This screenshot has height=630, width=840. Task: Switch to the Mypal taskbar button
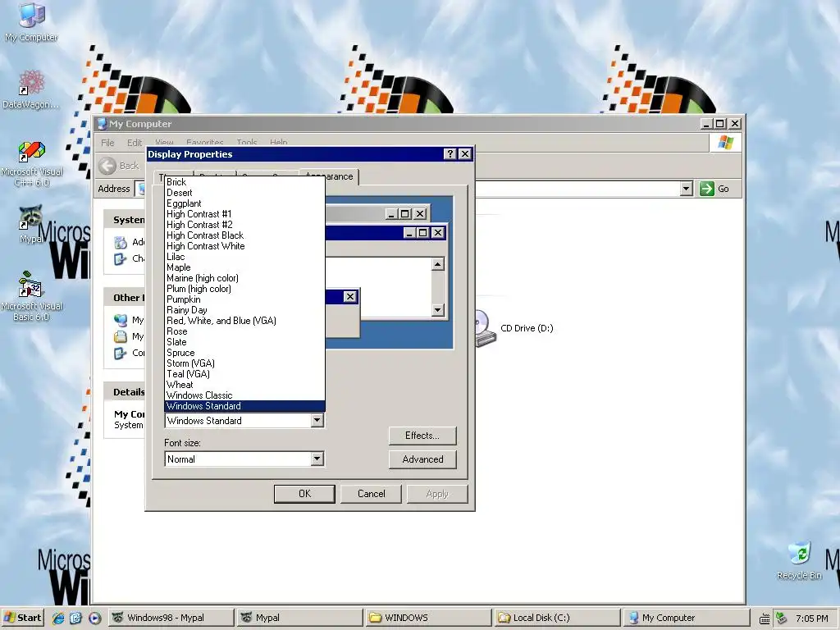tap(300, 618)
